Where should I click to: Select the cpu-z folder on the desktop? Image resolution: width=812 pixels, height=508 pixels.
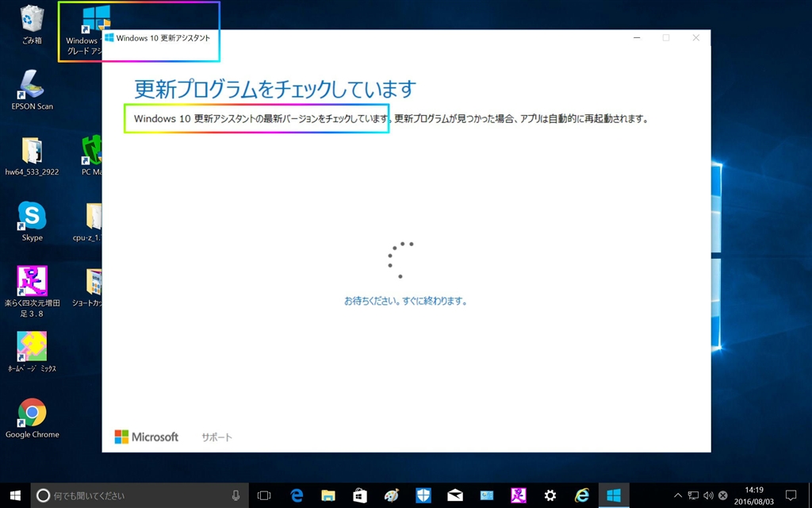click(x=88, y=221)
